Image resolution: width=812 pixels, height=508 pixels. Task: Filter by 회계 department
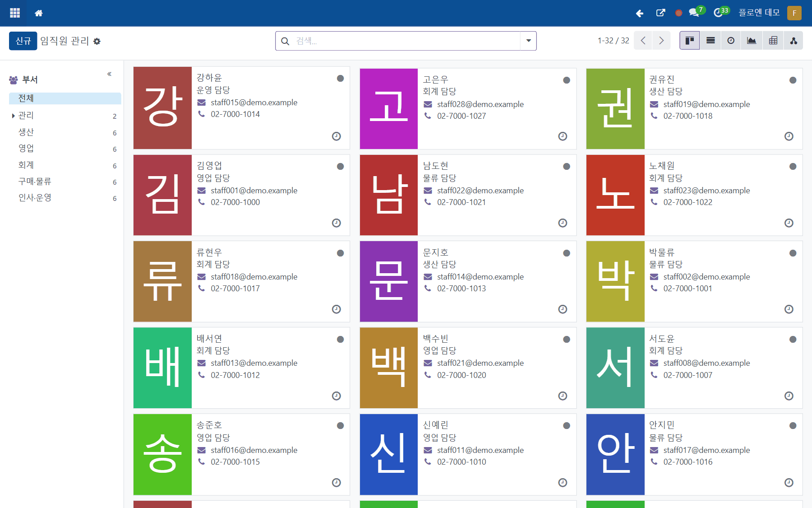point(26,165)
